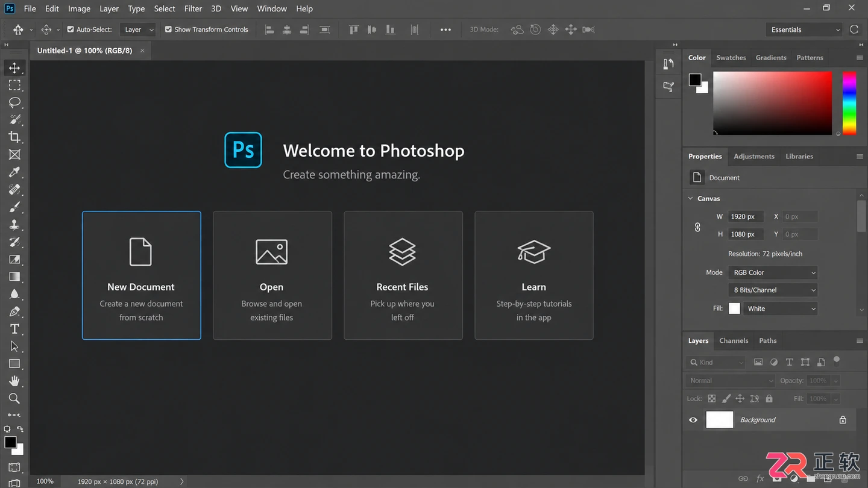Click the white Fill color swatch in Properties
The width and height of the screenshot is (868, 488).
734,308
